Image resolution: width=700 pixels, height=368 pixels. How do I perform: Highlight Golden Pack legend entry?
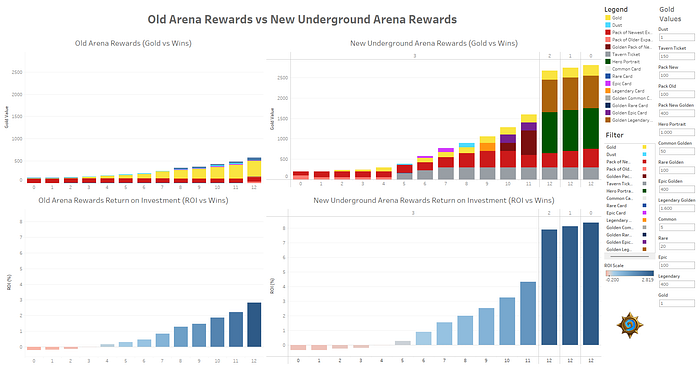click(629, 47)
